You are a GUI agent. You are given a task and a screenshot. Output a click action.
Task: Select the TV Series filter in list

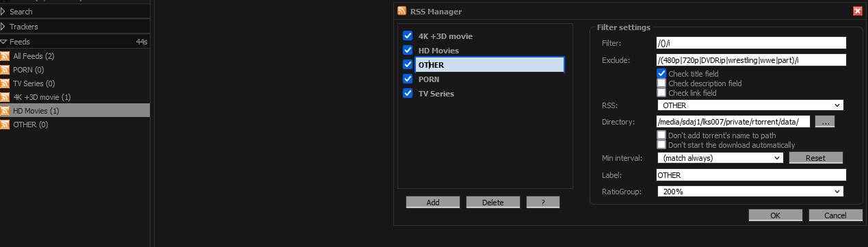(436, 93)
